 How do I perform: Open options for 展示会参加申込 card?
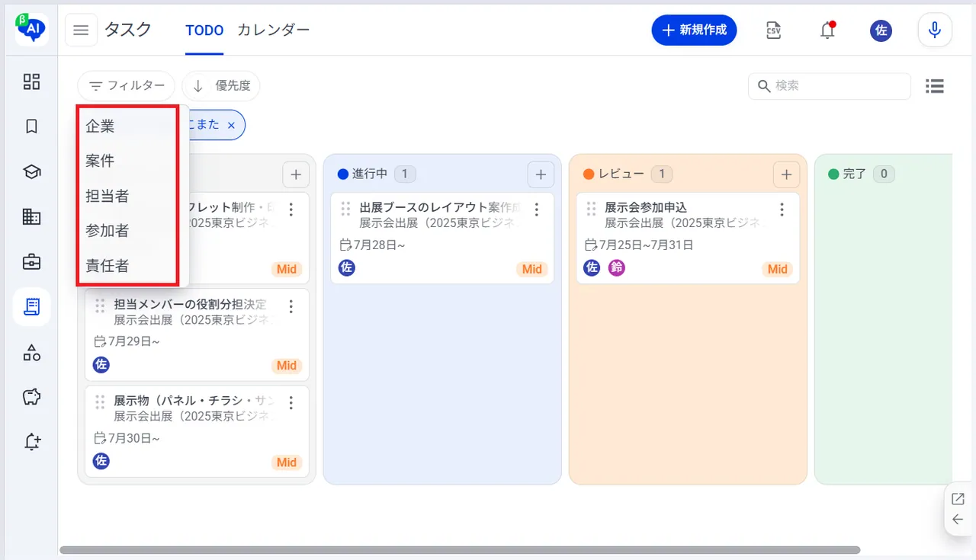click(x=782, y=210)
